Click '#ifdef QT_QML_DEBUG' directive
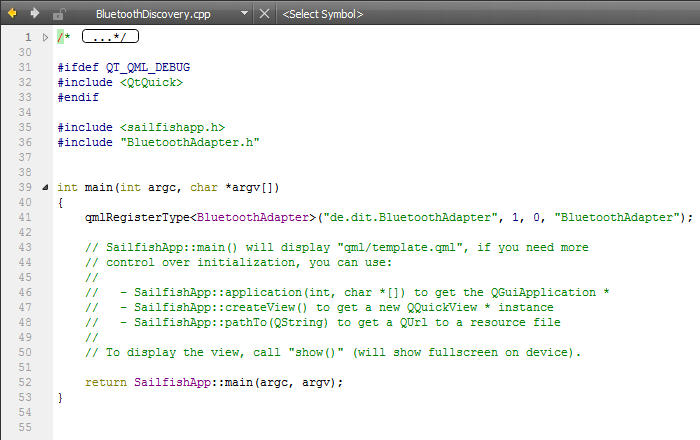 [x=124, y=67]
